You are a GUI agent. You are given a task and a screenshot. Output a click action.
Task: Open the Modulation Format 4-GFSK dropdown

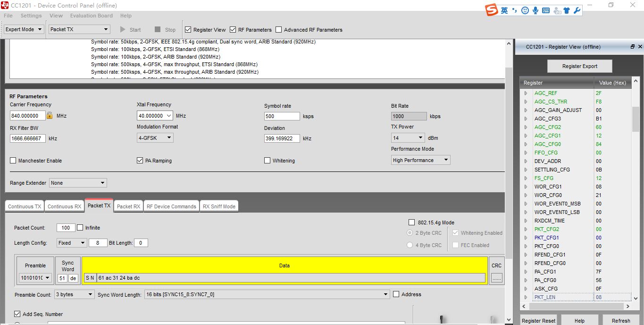pos(155,138)
